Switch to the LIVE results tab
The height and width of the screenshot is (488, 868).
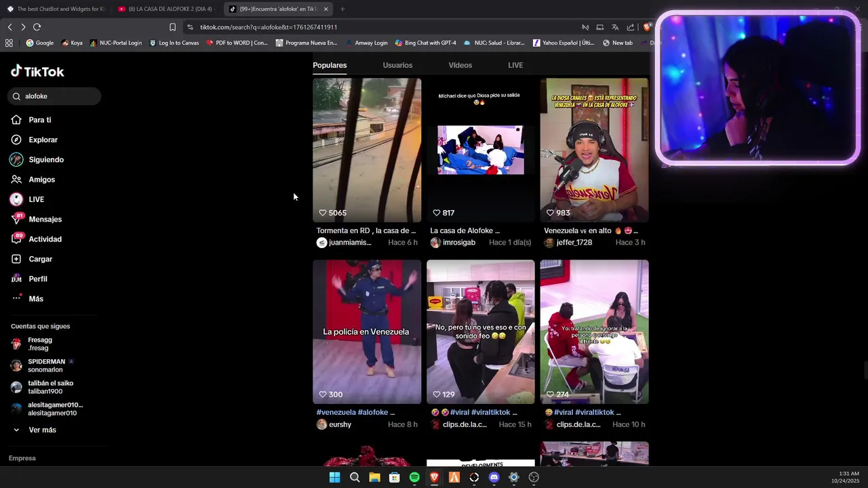click(x=515, y=65)
